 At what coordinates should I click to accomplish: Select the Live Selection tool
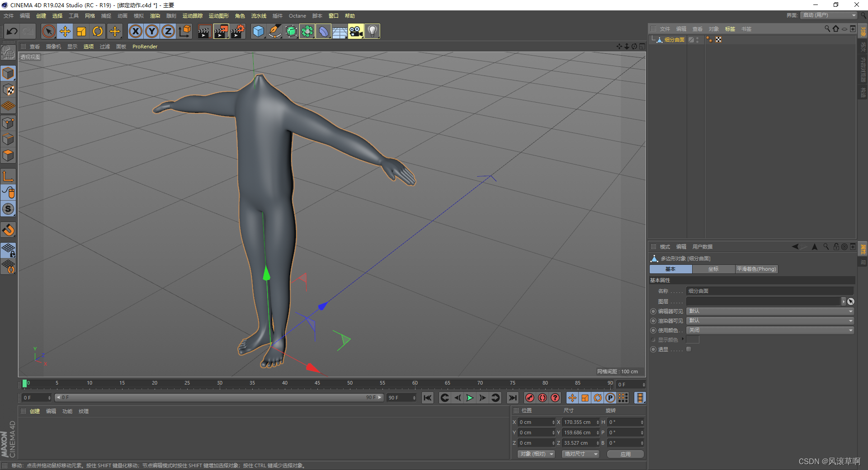click(48, 31)
